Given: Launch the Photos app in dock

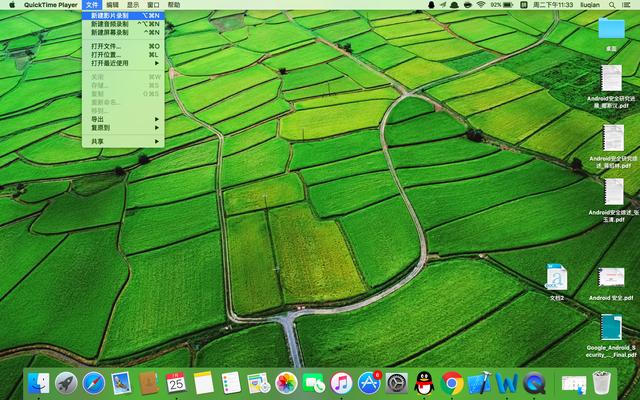Looking at the screenshot, I should [286, 382].
